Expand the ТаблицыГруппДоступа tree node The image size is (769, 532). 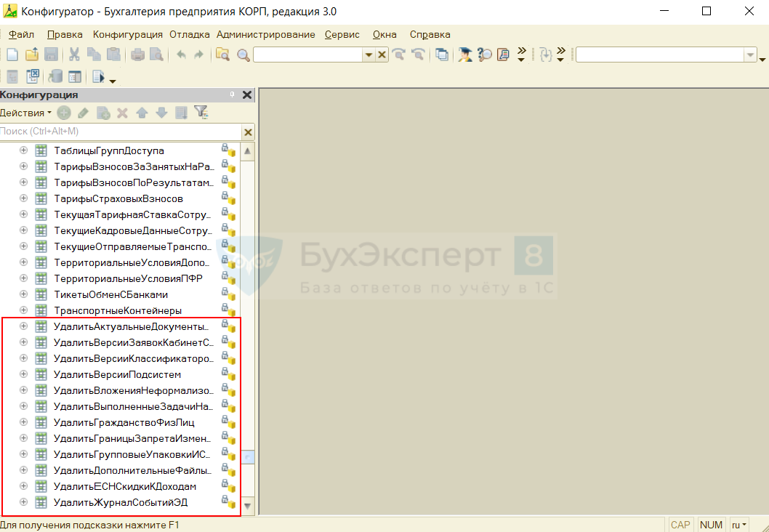(23, 150)
